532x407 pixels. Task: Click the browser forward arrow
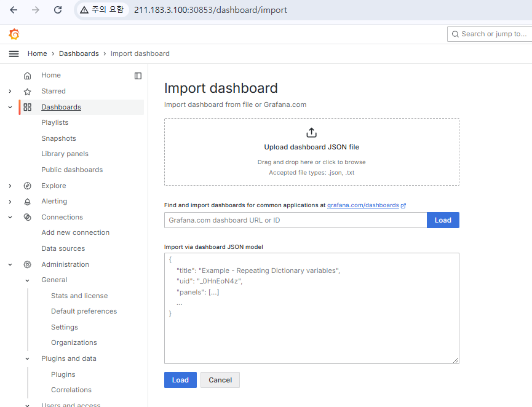[x=35, y=10]
